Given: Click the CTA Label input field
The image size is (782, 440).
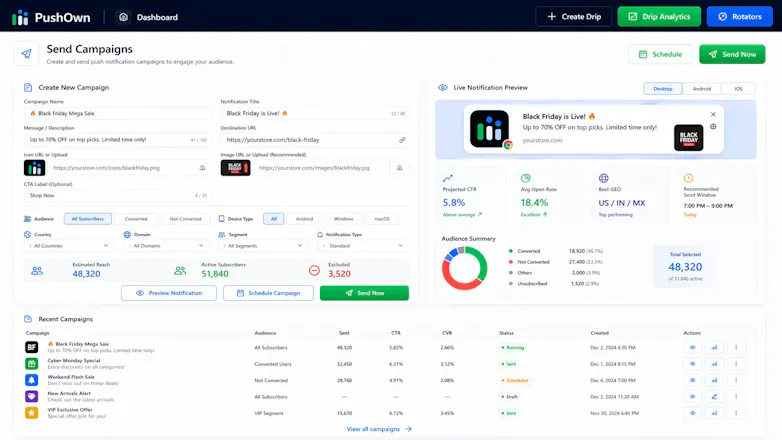Looking at the screenshot, I should coord(118,196).
